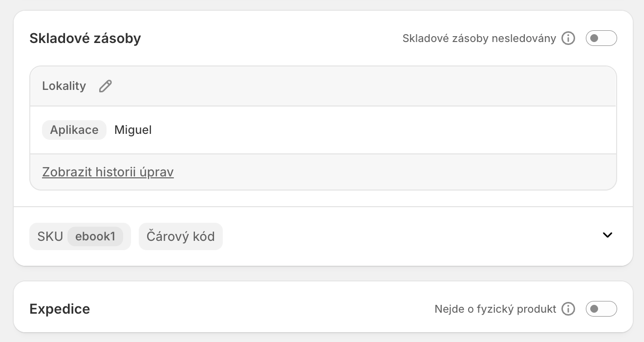
Task: Enable the physical product switch in Expedice
Action: point(601,309)
